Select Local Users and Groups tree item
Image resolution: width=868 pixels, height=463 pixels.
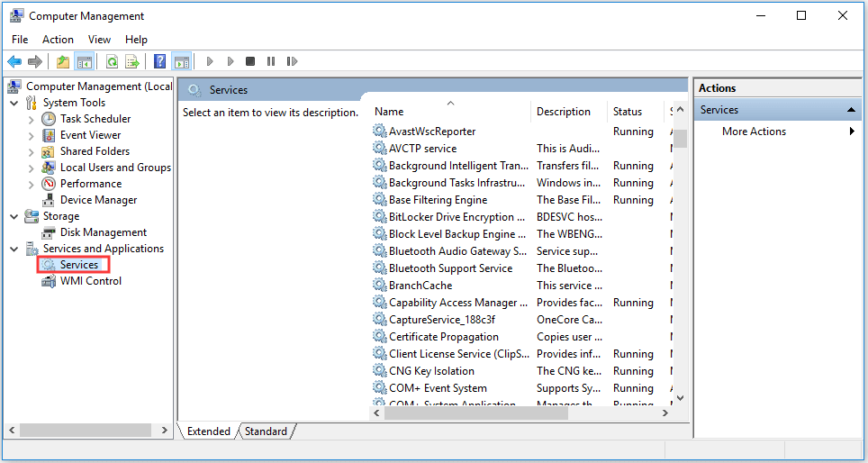[x=115, y=168]
